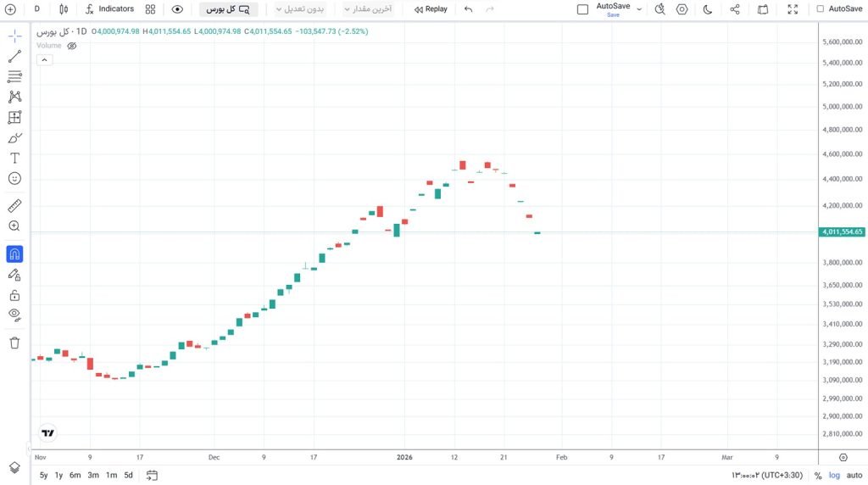Screen dimensions: 868x485
Task: Tick the AutoSave checkbox
Action: click(x=820, y=8)
